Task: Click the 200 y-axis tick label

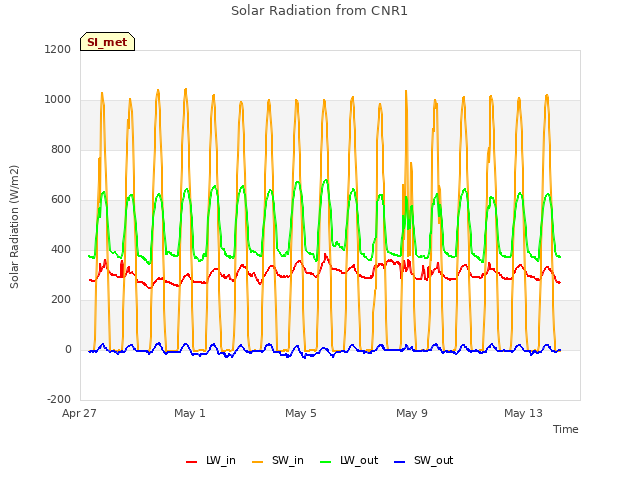Action: (x=61, y=300)
